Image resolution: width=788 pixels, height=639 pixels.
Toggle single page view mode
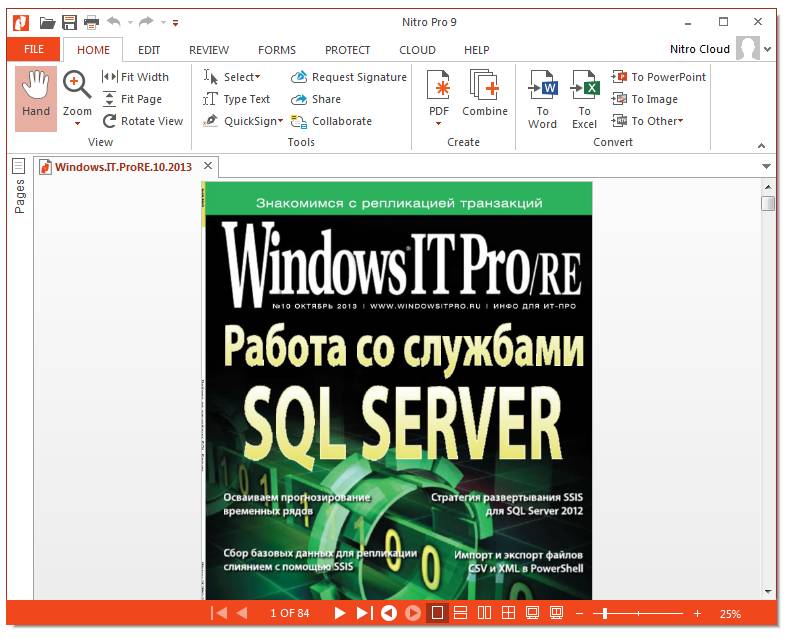pyautogui.click(x=437, y=613)
